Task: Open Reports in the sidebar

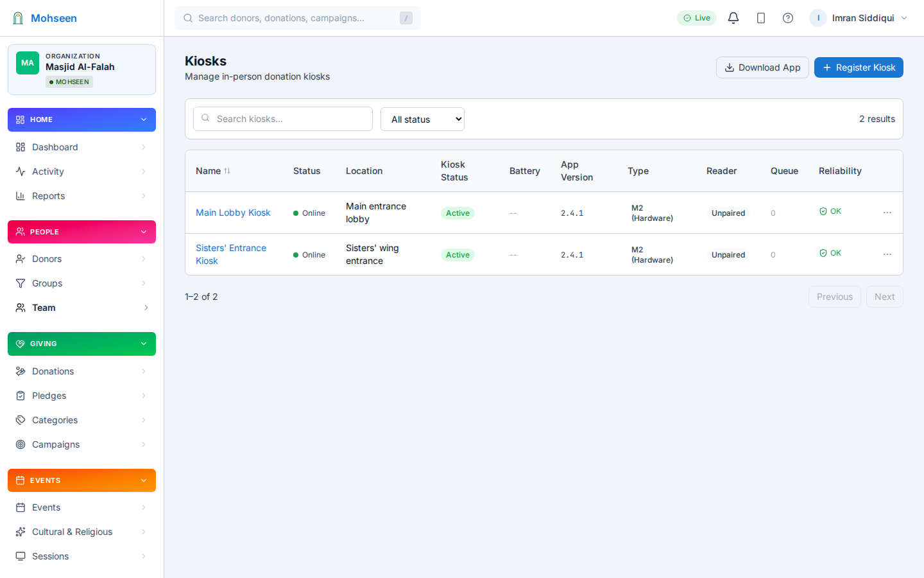Action: (81, 196)
